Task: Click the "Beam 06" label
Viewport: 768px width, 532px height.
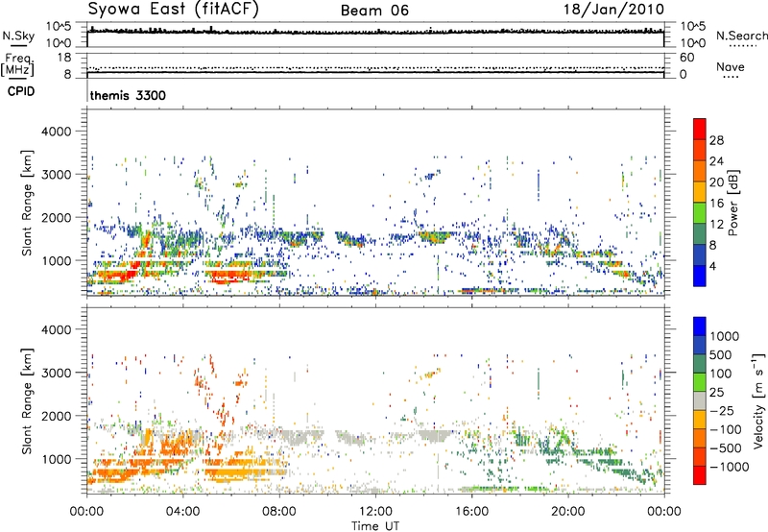Action: click(x=374, y=11)
